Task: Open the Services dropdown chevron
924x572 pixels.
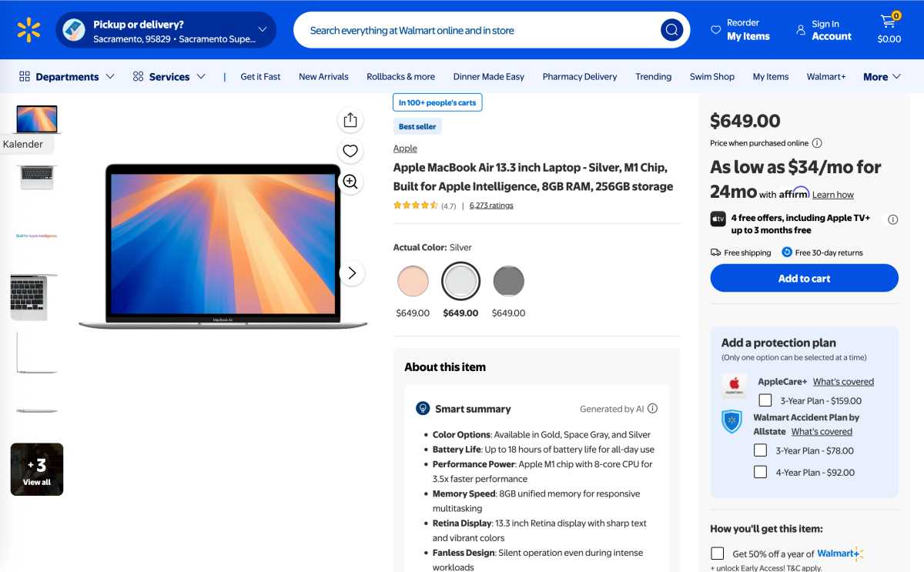Action: click(201, 76)
